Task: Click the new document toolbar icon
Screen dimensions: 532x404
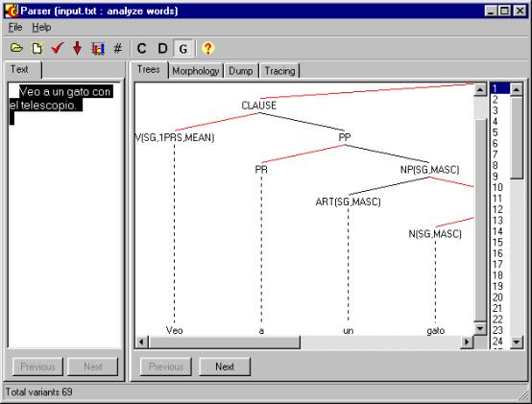Action: pyautogui.click(x=36, y=49)
